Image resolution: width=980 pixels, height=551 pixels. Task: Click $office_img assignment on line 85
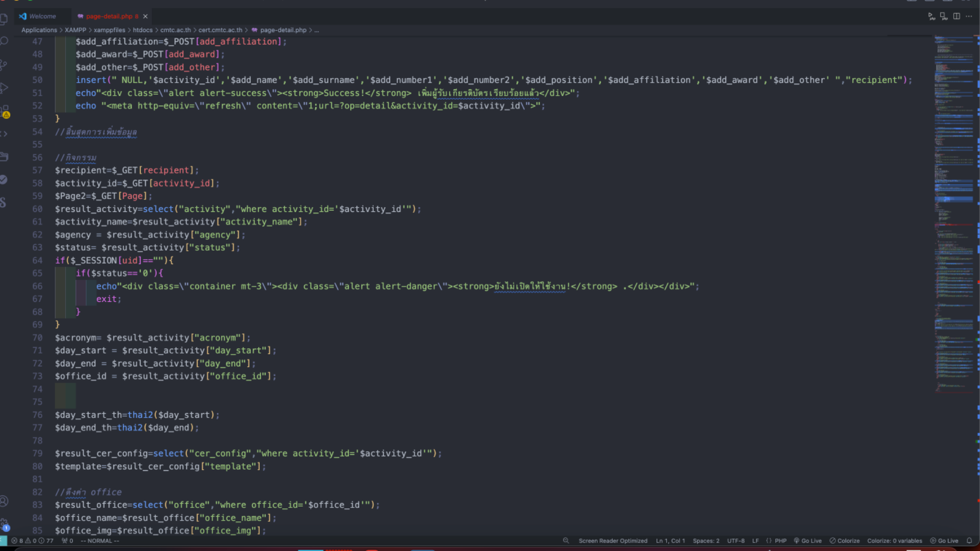coord(160,530)
